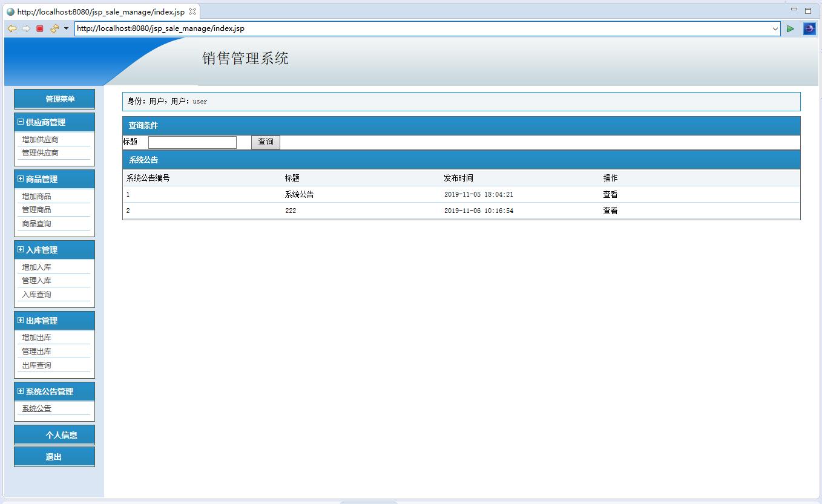Collapse the 供应商管理 section
This screenshot has width=822, height=504.
21,122
